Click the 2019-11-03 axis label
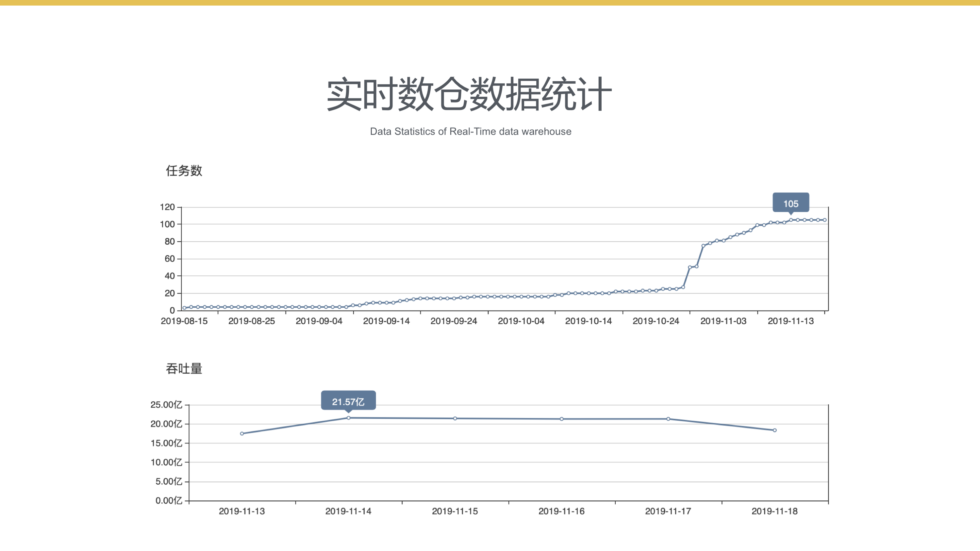The width and height of the screenshot is (980, 551). (x=723, y=321)
